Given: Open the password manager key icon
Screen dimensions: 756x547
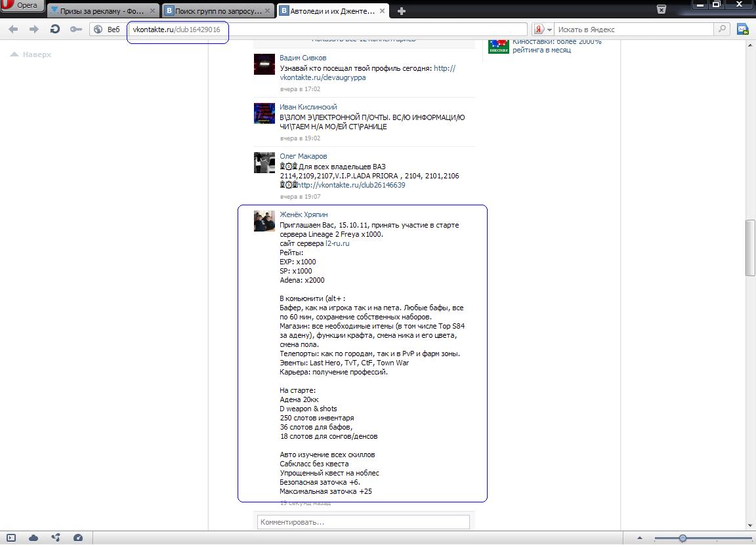Looking at the screenshot, I should (x=75, y=30).
